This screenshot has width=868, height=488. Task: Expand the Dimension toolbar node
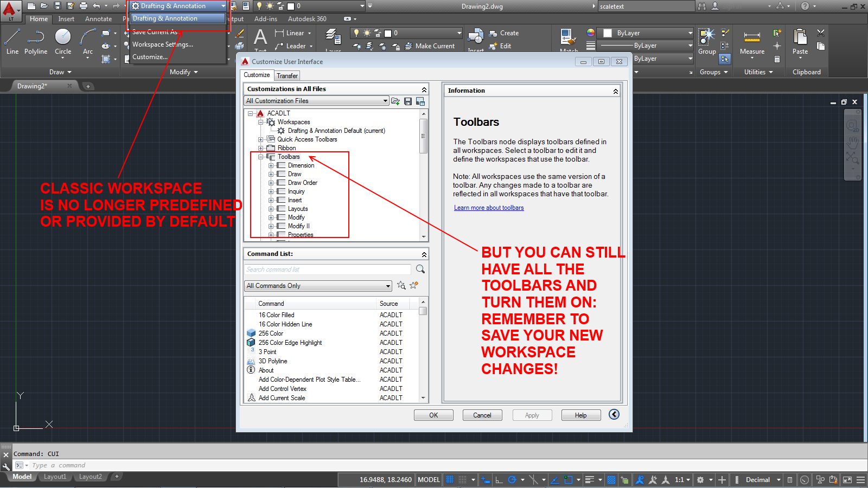pos(271,165)
